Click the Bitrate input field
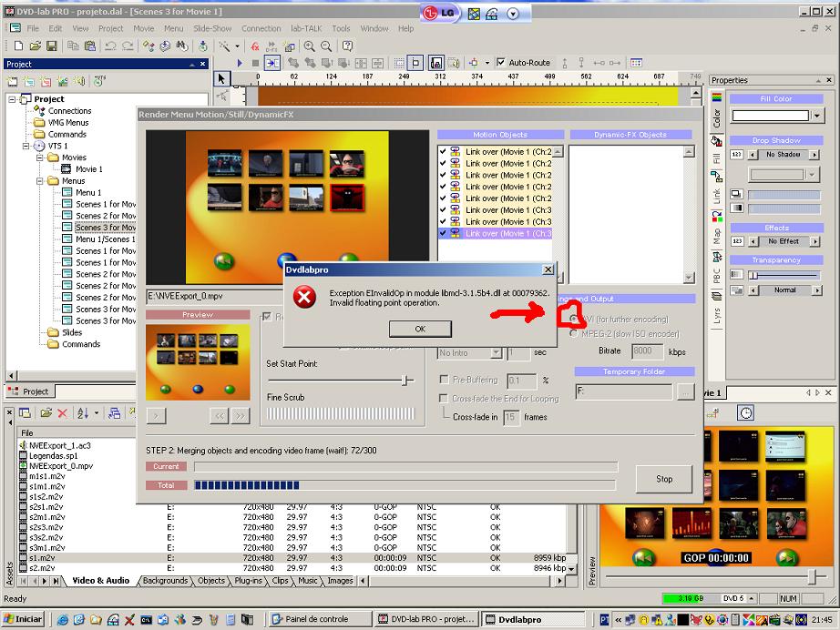 [647, 351]
